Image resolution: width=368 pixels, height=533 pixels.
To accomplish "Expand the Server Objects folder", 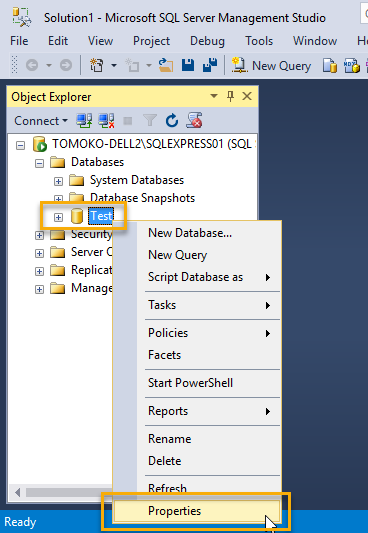I will 39,253.
